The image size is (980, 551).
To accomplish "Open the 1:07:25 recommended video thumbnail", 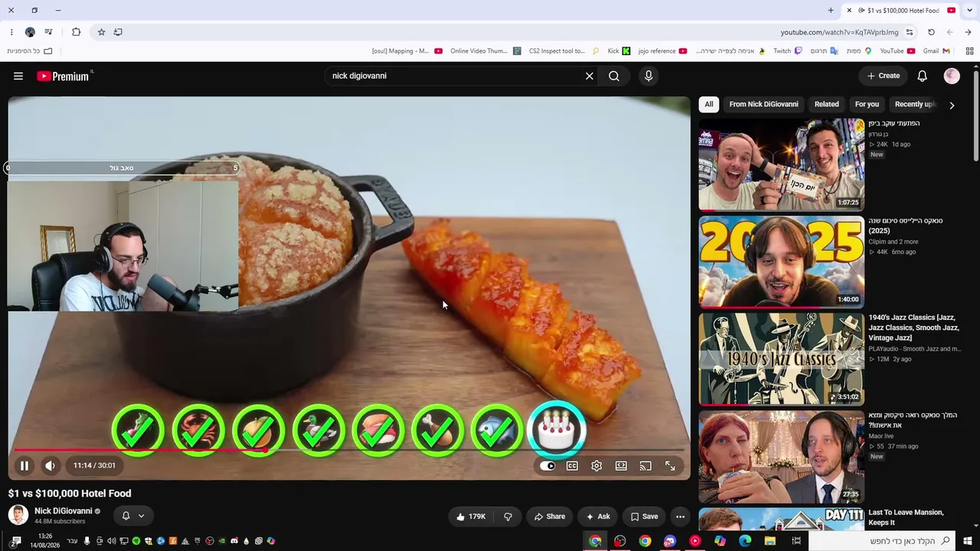I will [782, 165].
